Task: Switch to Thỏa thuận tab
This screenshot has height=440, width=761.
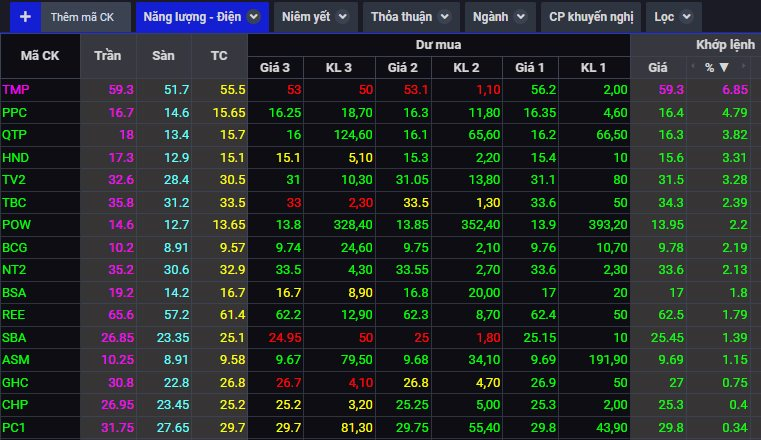Action: tap(411, 17)
